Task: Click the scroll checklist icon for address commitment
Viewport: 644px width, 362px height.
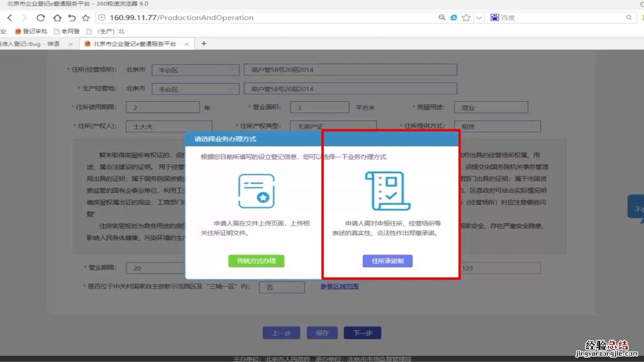Action: pos(388,191)
